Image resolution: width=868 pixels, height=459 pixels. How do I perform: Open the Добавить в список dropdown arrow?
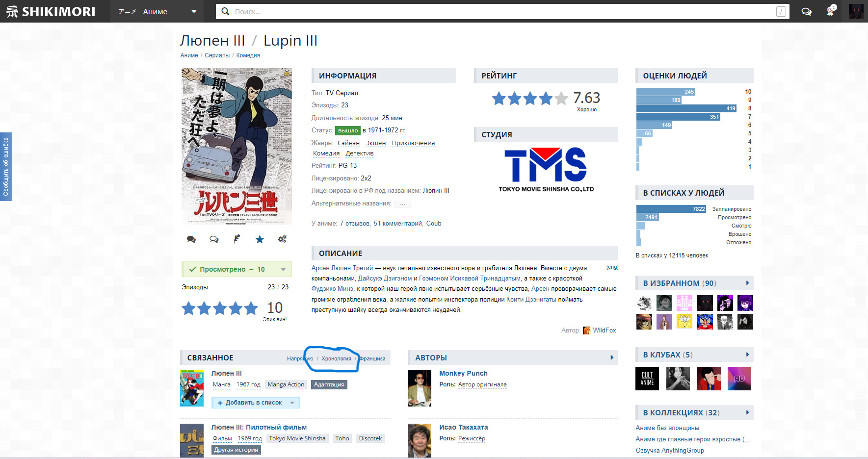pos(292,403)
